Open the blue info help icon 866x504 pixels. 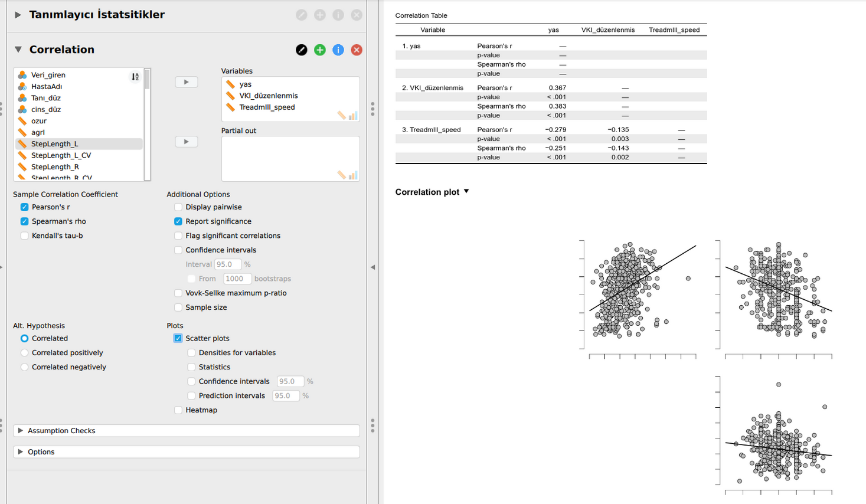tap(338, 50)
